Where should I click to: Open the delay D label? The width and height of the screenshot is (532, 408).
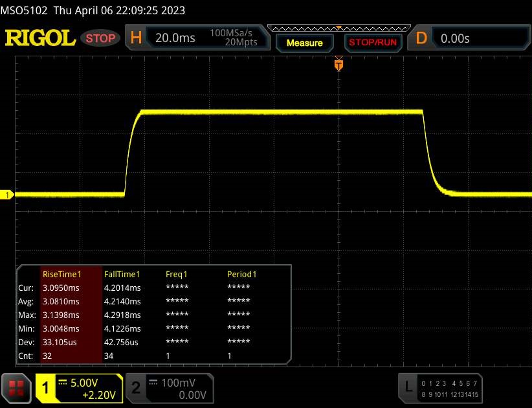point(421,38)
